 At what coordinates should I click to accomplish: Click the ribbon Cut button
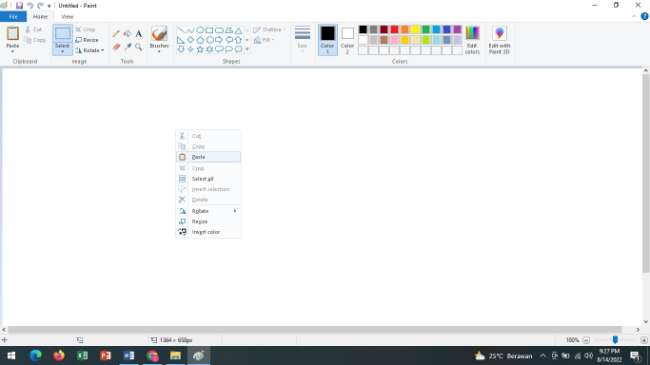[34, 29]
